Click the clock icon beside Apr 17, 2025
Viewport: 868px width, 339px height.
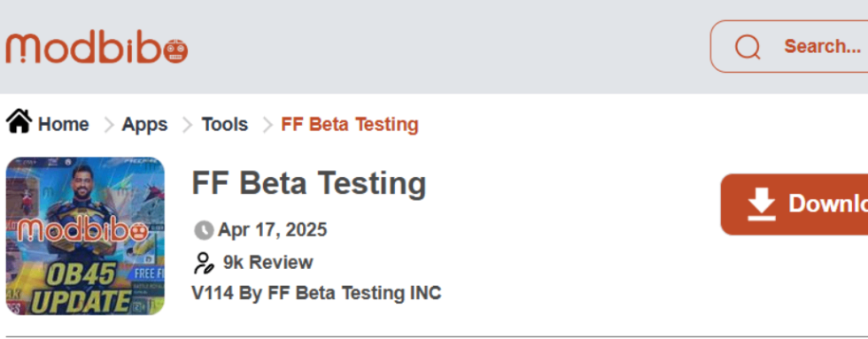(x=204, y=230)
